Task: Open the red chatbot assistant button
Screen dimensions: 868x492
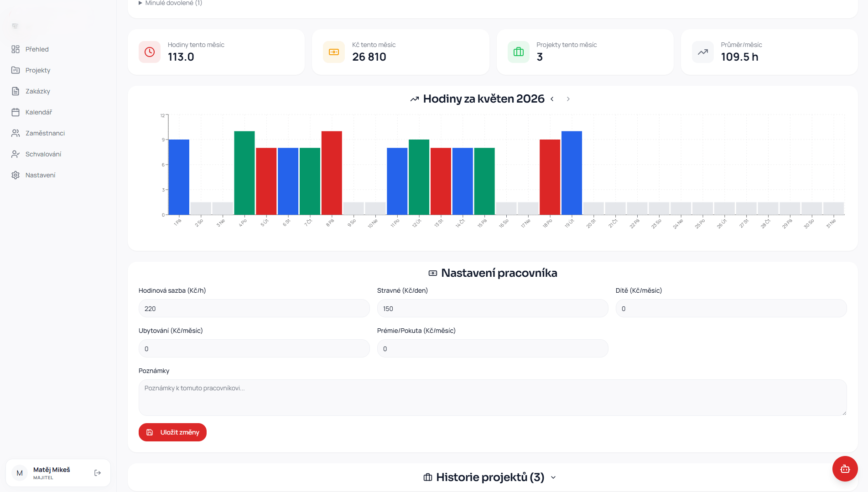Action: click(x=845, y=469)
